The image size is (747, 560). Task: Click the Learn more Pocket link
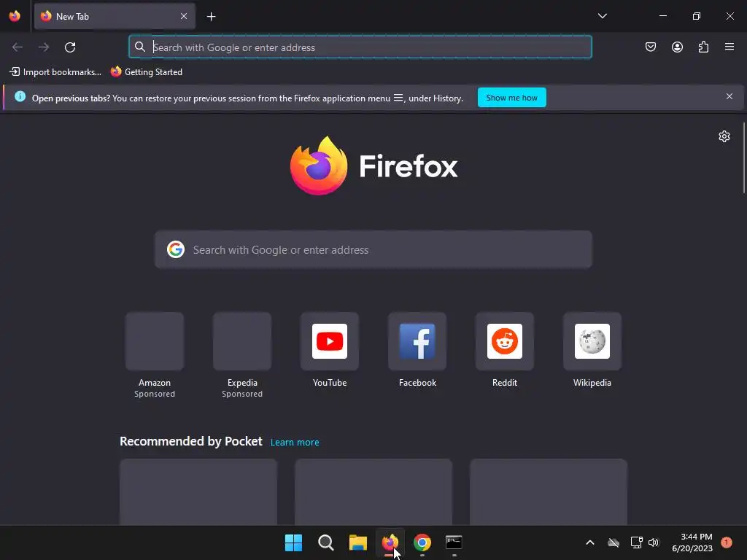(x=295, y=443)
